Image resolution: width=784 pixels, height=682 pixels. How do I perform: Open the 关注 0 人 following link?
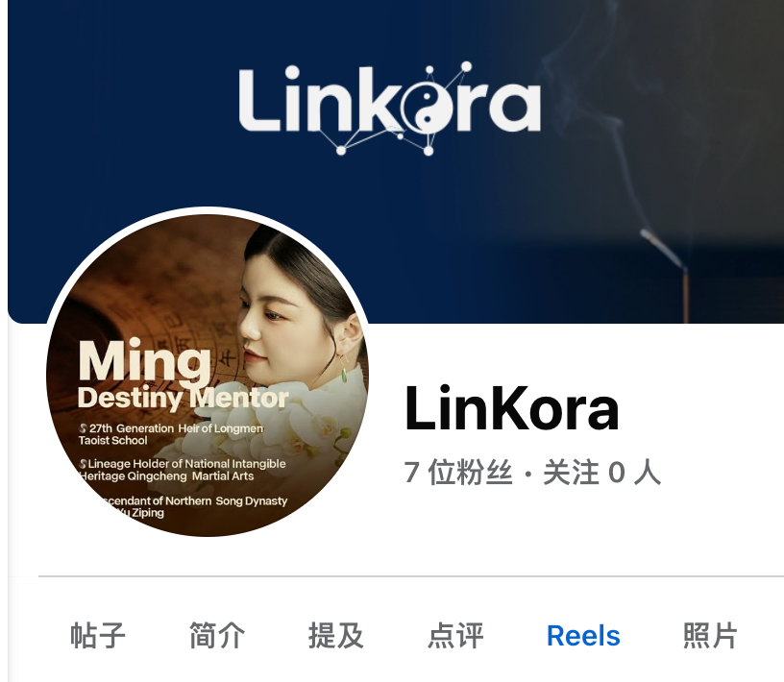click(601, 472)
